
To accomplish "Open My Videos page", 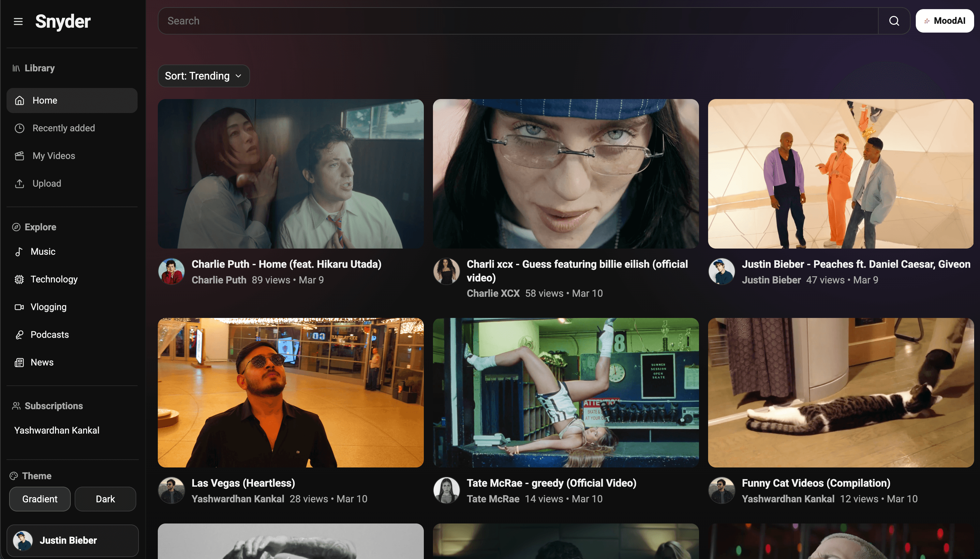I will pyautogui.click(x=72, y=156).
